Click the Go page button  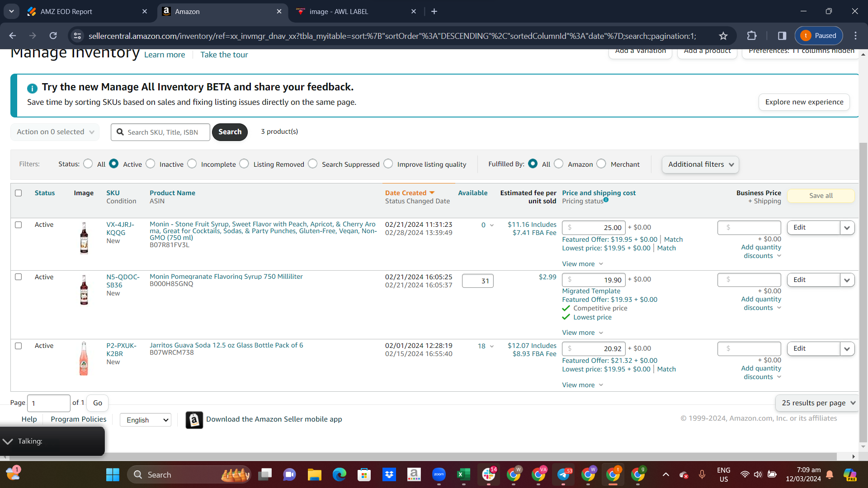(x=98, y=403)
